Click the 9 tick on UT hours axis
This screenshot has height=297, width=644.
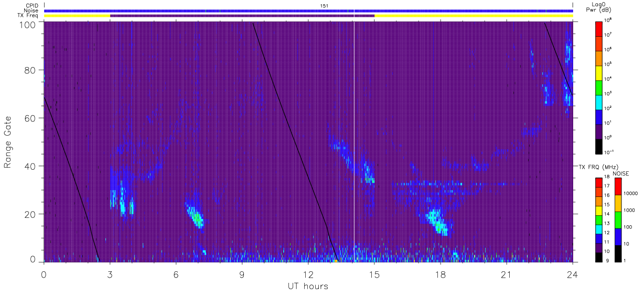(242, 274)
